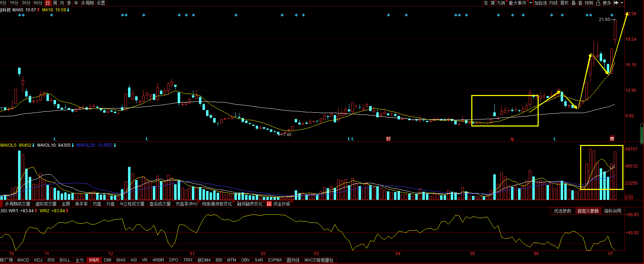Switch to the TRIX indicator
Image resolution: width=644 pixels, height=264 pixels.
click(x=188, y=260)
